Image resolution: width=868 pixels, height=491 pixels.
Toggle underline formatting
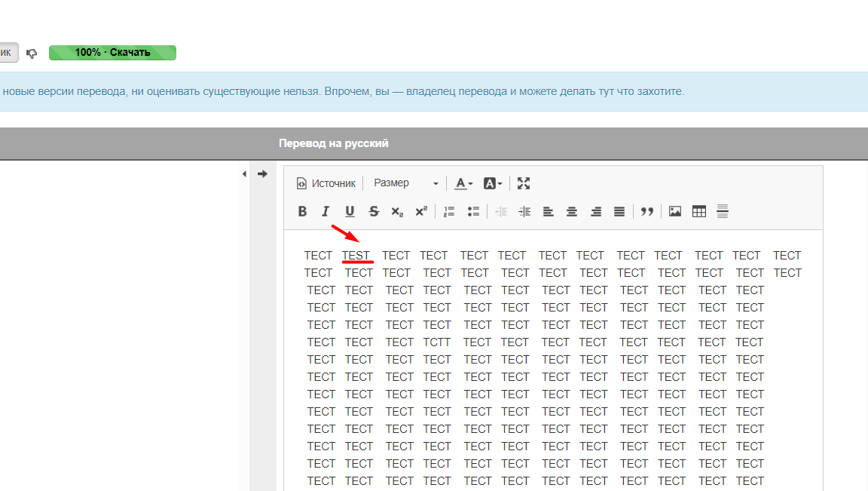pos(350,211)
